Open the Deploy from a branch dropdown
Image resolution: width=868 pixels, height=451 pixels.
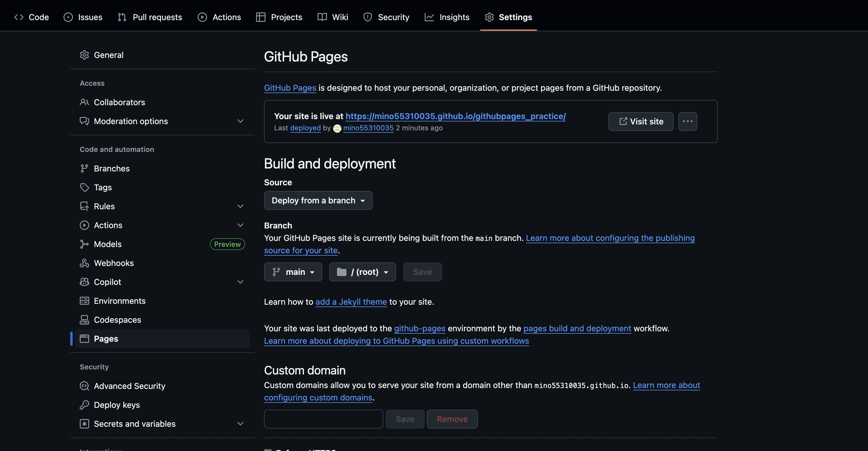(x=318, y=200)
